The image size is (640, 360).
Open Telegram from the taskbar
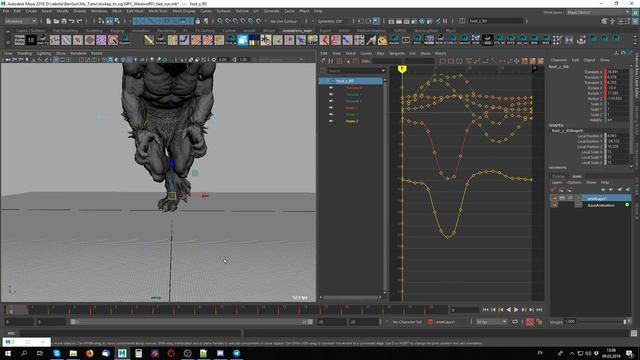tap(236, 353)
